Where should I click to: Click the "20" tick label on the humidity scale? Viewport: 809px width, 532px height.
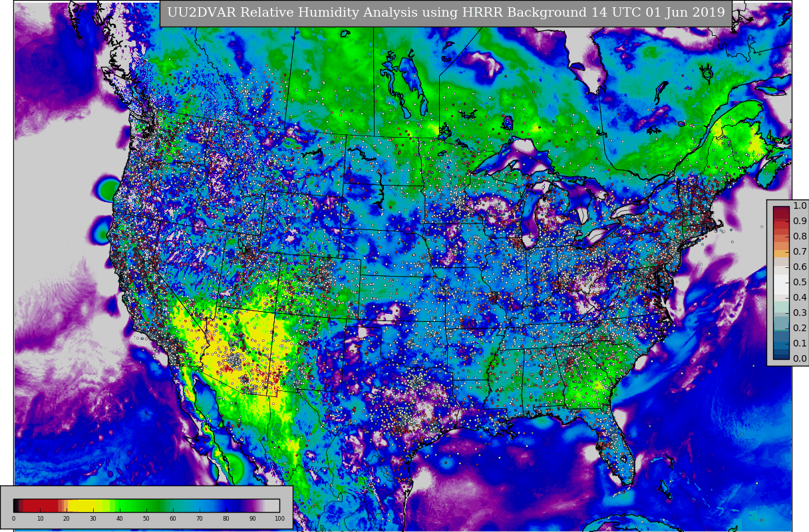tap(67, 519)
